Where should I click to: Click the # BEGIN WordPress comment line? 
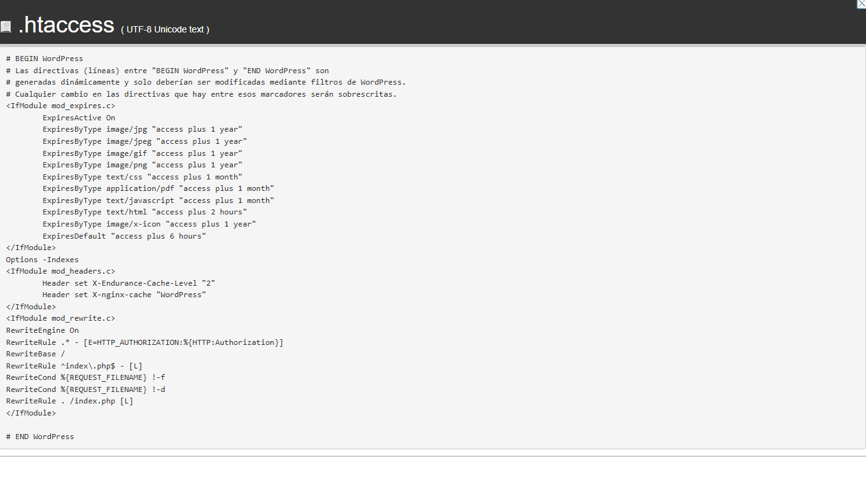[x=45, y=58]
